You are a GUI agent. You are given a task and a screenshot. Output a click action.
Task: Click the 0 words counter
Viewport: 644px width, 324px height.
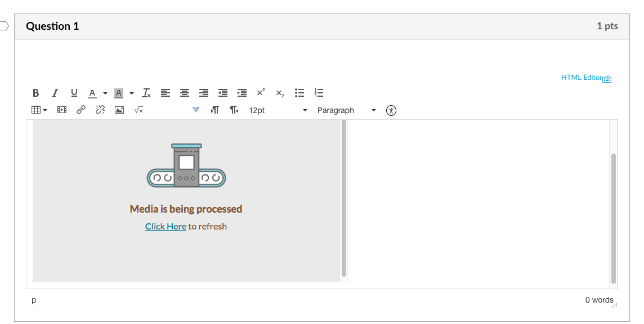tap(599, 300)
